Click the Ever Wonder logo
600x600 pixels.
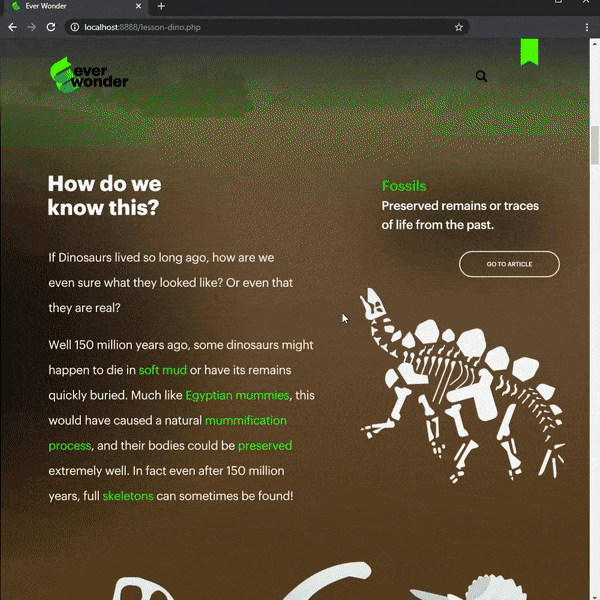point(89,75)
